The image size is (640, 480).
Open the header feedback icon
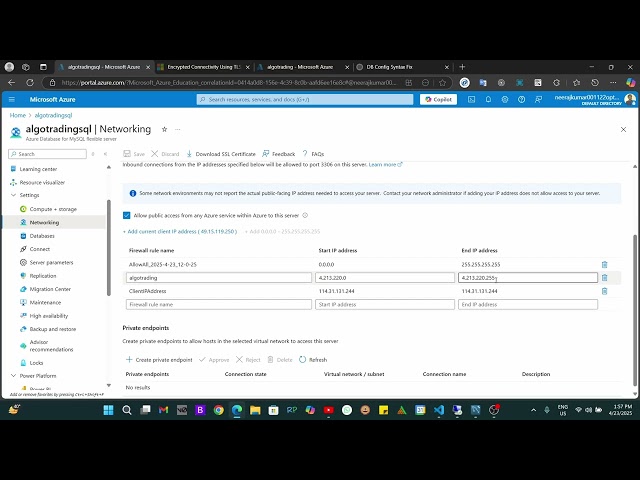(x=538, y=99)
